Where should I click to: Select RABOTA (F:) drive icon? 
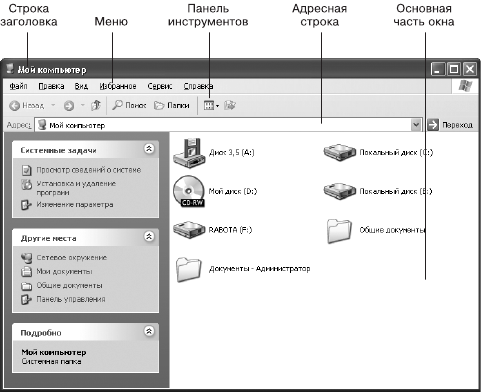click(213, 230)
